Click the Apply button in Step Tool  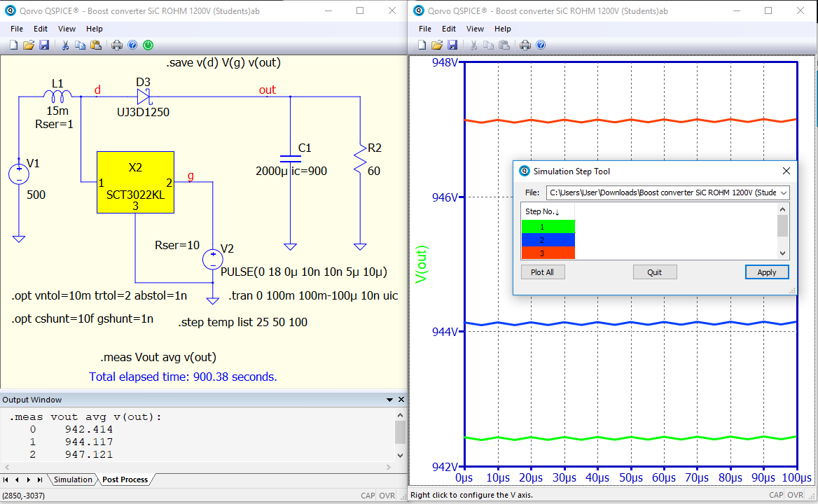(766, 272)
